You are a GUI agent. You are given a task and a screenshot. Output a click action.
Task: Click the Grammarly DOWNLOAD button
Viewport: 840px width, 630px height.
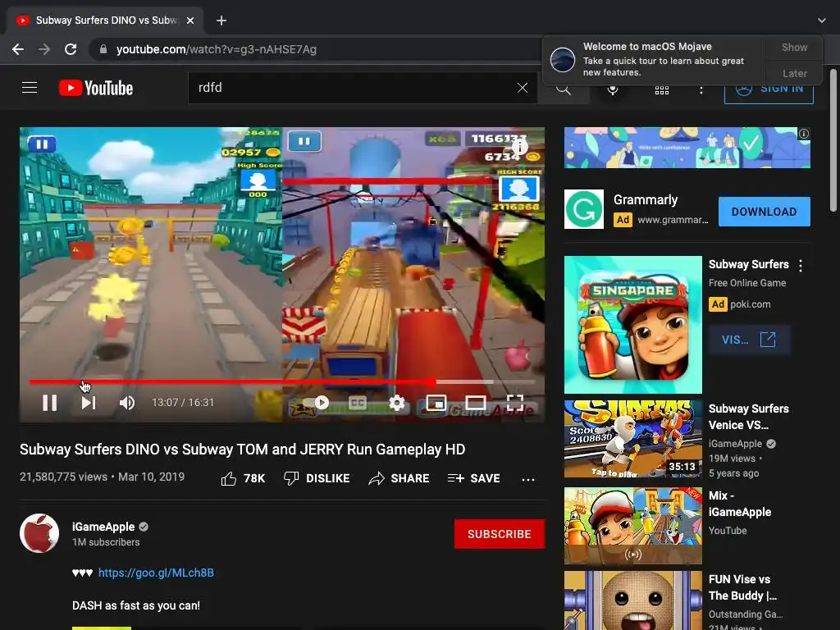coord(764,212)
